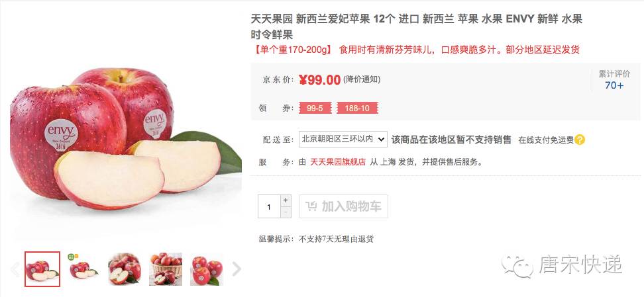Click the WeChat logo beside 唐宋快递

point(517,266)
